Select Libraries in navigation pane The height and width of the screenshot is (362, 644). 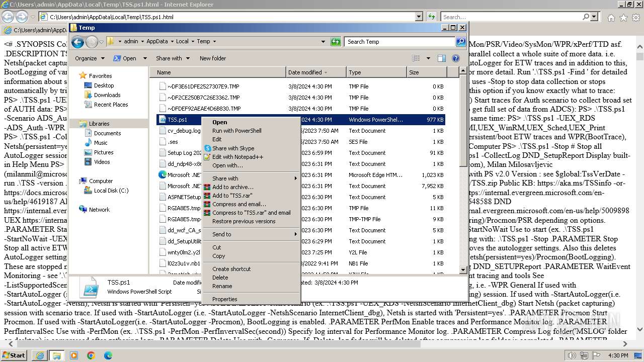coord(99,124)
